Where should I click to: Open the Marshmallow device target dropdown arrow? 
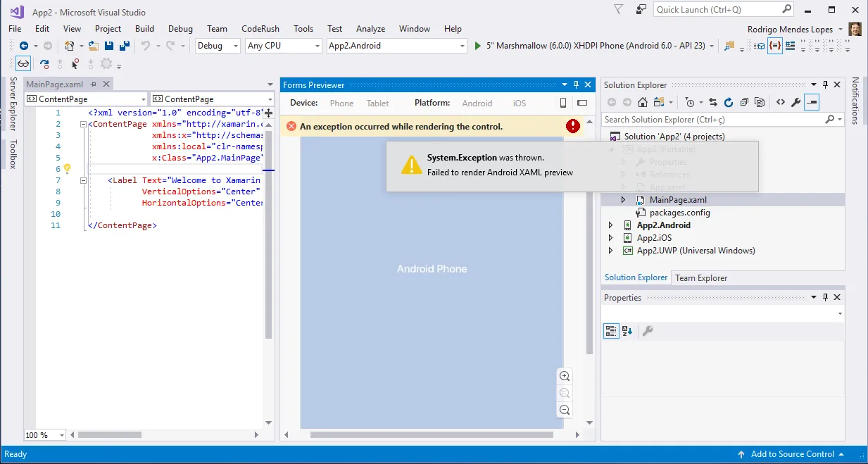point(712,46)
